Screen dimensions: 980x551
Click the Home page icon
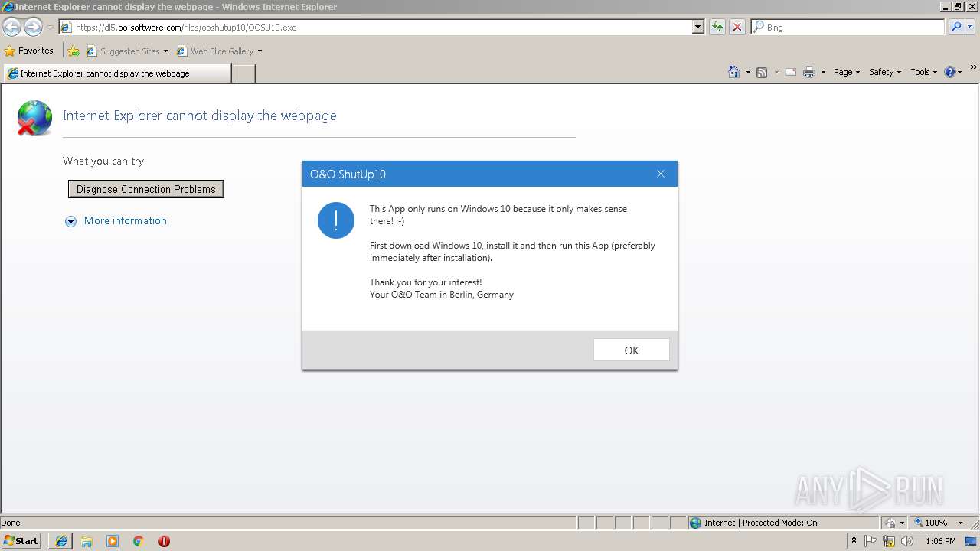click(733, 72)
